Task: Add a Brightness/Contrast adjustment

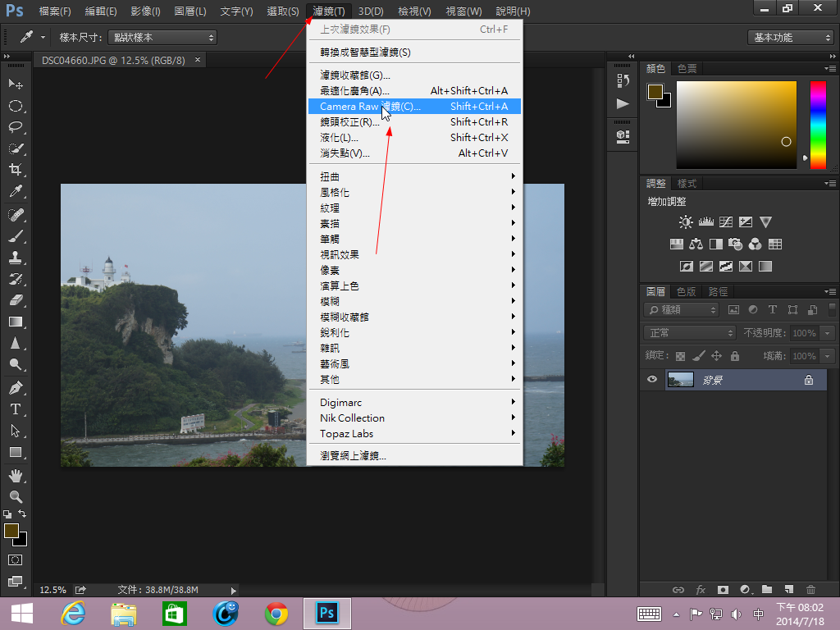Action: coord(686,221)
